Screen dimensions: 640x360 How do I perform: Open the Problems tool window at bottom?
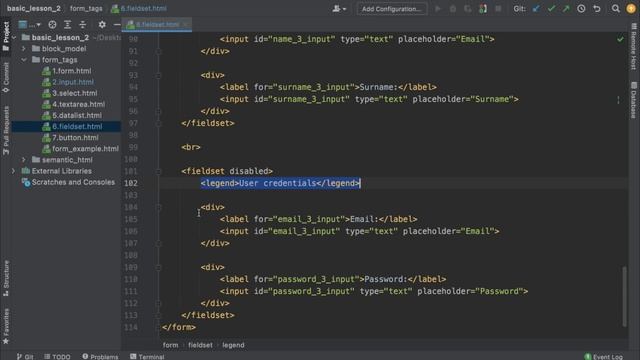click(100, 356)
